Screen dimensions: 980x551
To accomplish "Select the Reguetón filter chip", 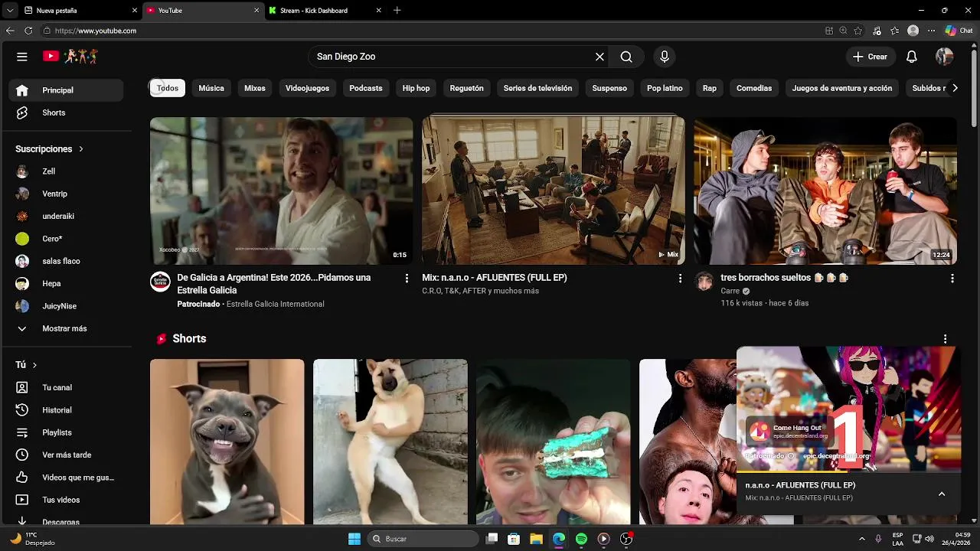I will pos(467,88).
